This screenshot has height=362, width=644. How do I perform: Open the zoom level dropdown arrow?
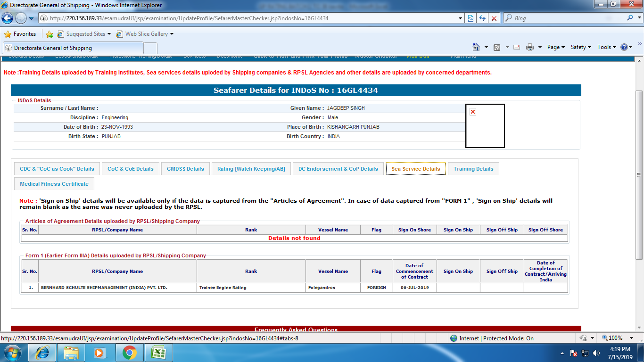pos(632,338)
